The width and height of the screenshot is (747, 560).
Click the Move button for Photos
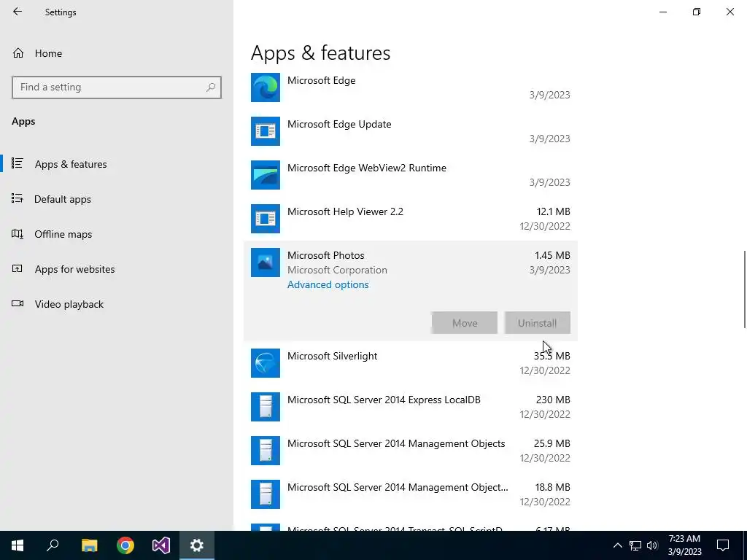[465, 323]
